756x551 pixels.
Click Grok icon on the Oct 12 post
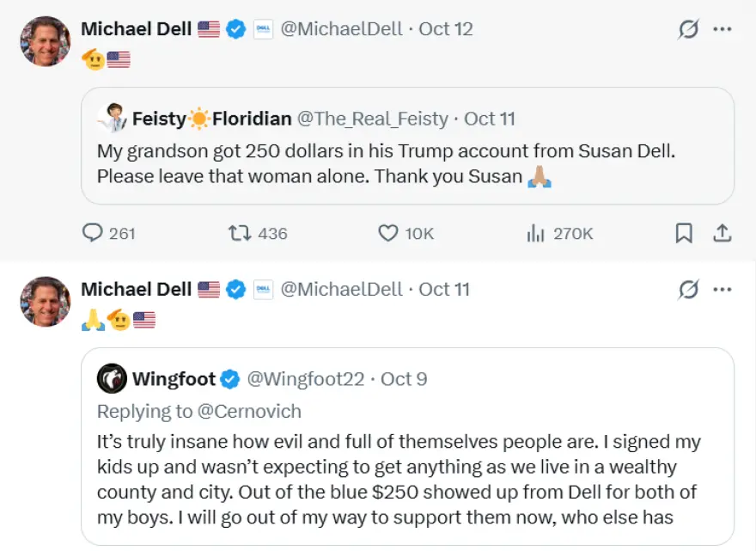pos(688,29)
